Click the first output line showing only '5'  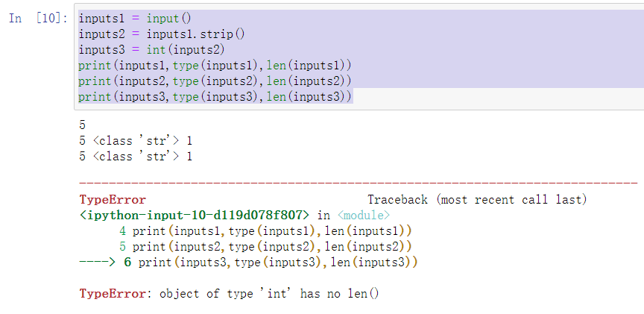pos(83,125)
